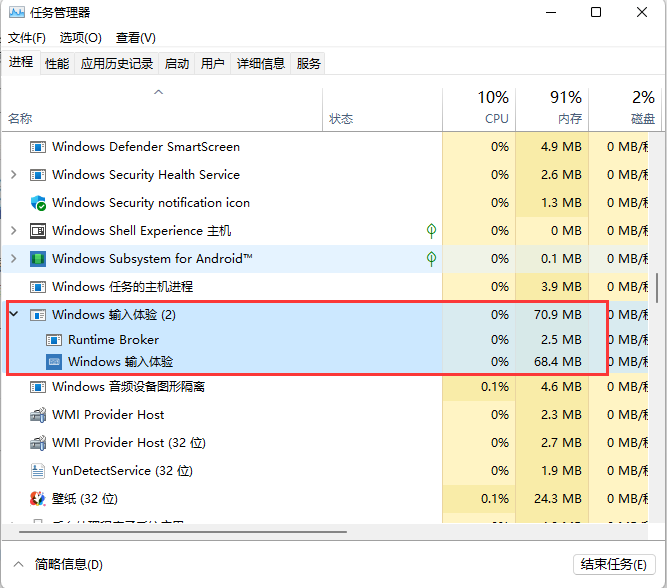Select the Windows Defender SmartScreen row
This screenshot has height=588, width=667.
(325, 147)
